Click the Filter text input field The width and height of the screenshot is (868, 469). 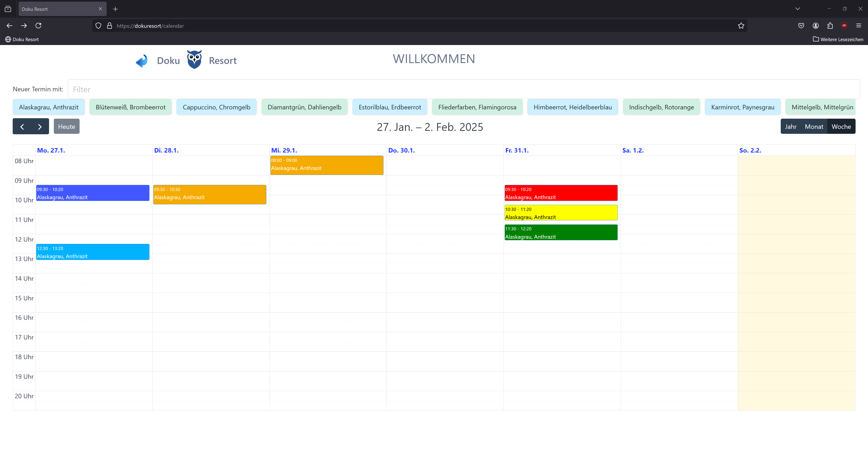pos(464,89)
